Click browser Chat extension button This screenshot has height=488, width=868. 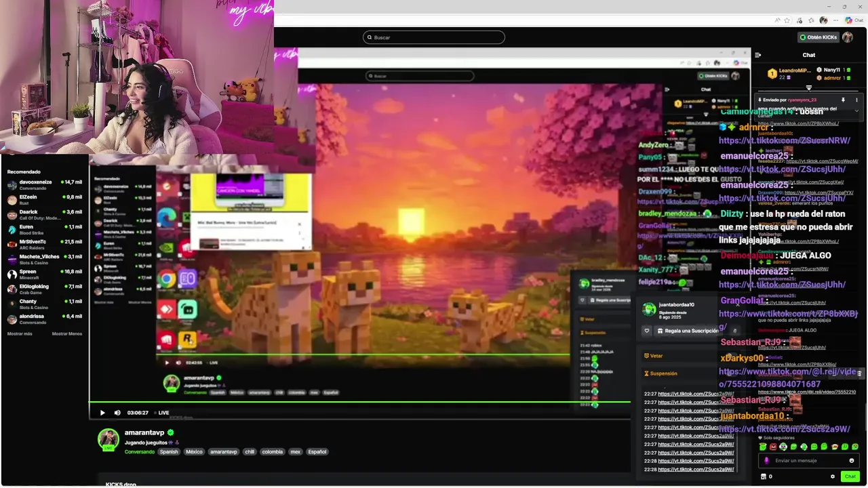[854, 20]
